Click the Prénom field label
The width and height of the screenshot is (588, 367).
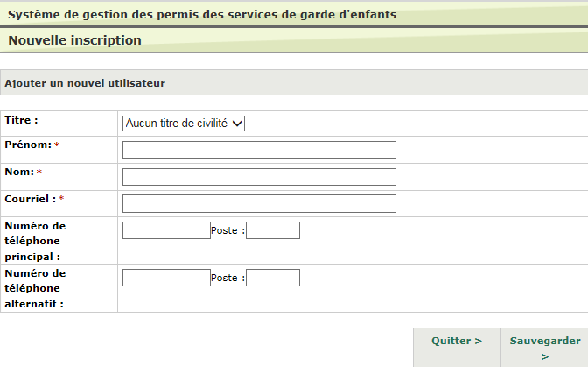(x=28, y=145)
